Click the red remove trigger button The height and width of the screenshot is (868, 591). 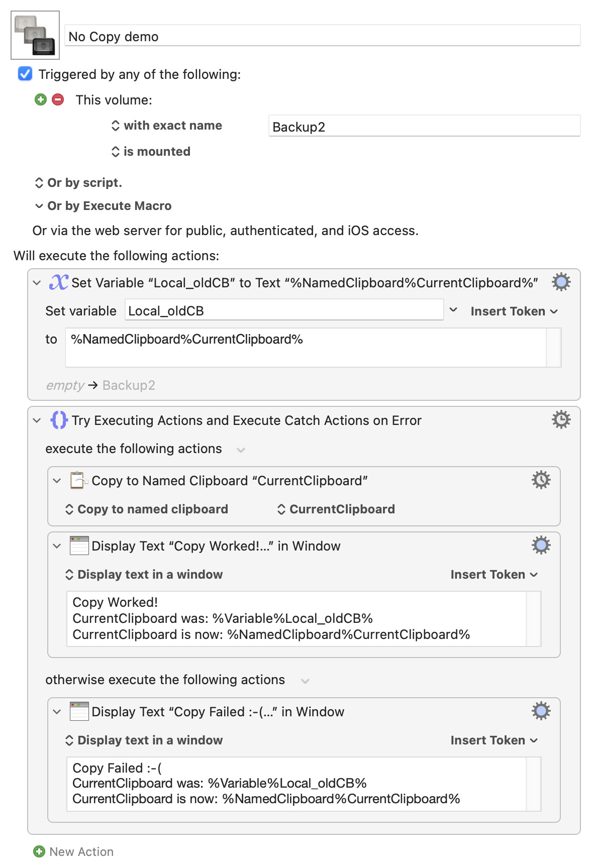(x=58, y=99)
